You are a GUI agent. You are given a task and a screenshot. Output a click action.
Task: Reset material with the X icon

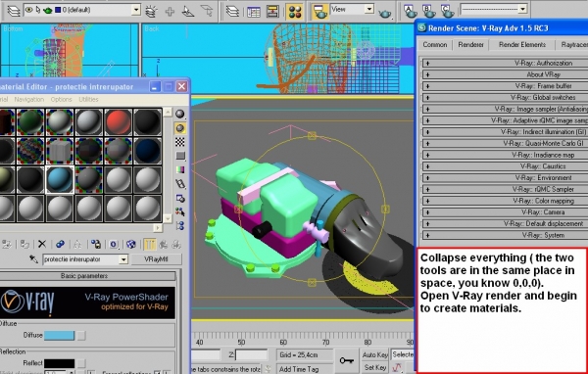(x=42, y=245)
